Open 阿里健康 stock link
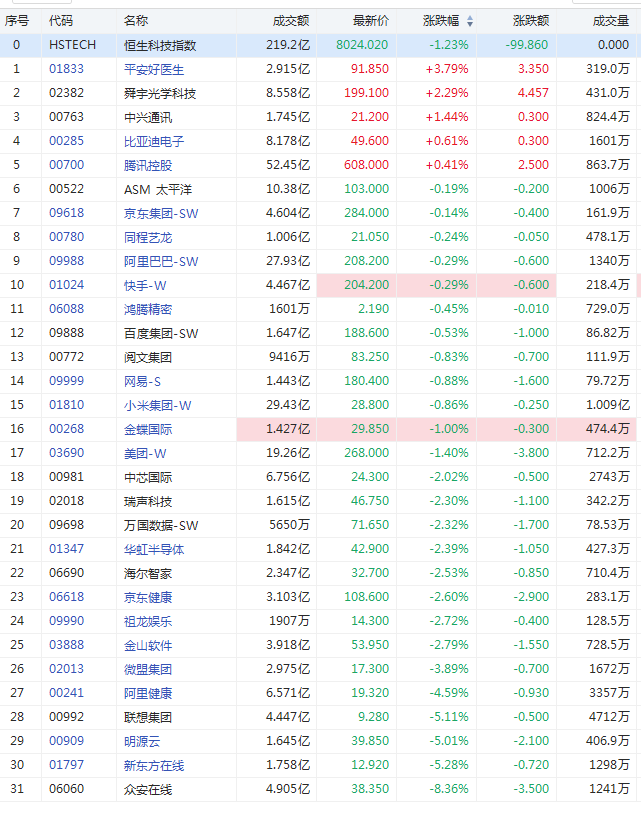This screenshot has width=641, height=818. 148,693
